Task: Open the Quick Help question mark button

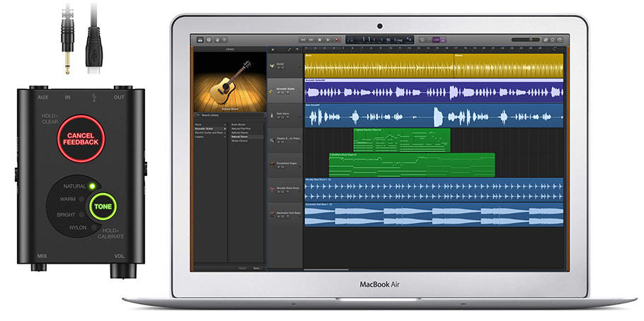Action: [x=209, y=40]
